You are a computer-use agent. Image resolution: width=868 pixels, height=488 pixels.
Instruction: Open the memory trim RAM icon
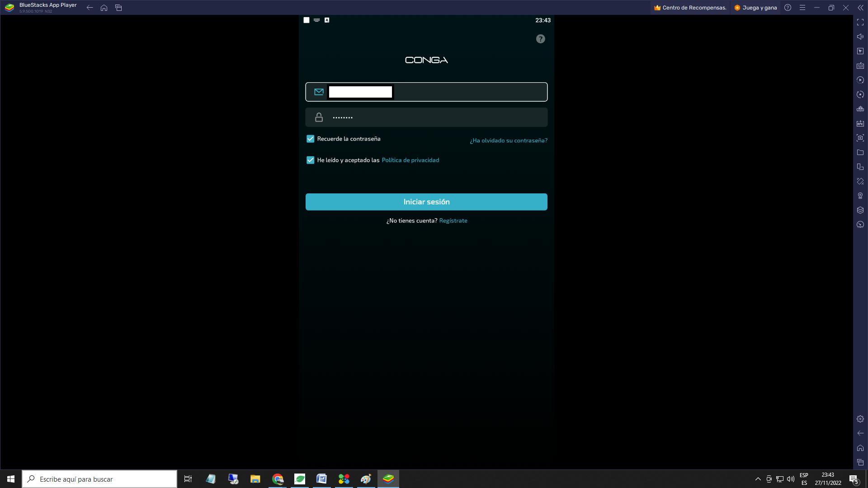[x=860, y=109]
